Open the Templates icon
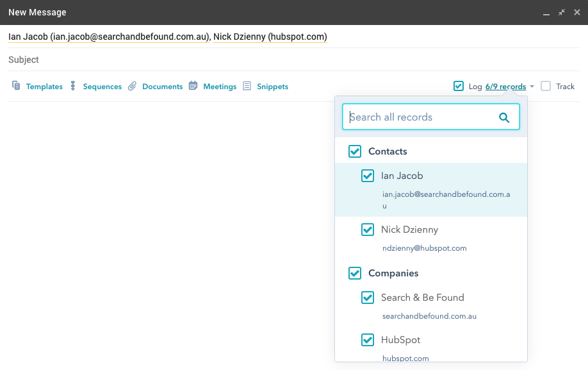 coord(16,86)
